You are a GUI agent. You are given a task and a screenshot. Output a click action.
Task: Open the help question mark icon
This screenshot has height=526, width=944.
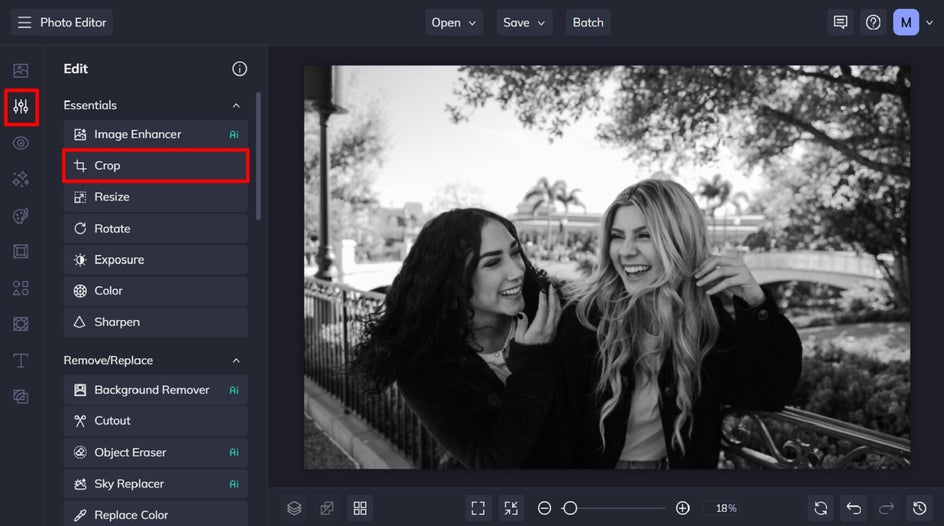tap(873, 23)
